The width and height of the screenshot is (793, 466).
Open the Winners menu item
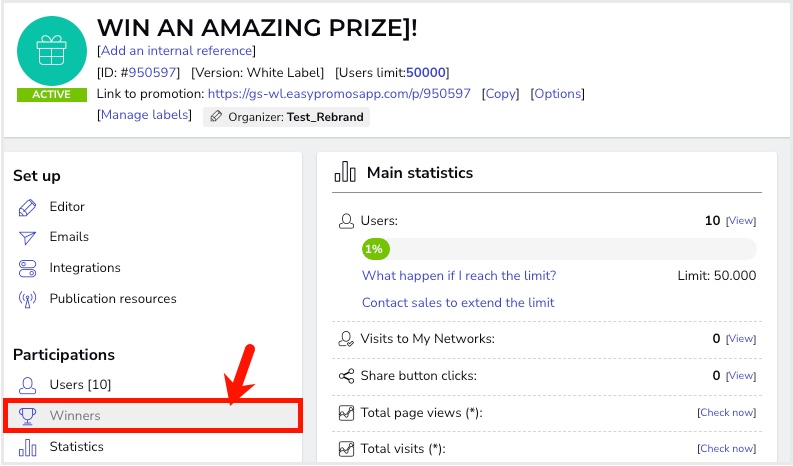75,415
